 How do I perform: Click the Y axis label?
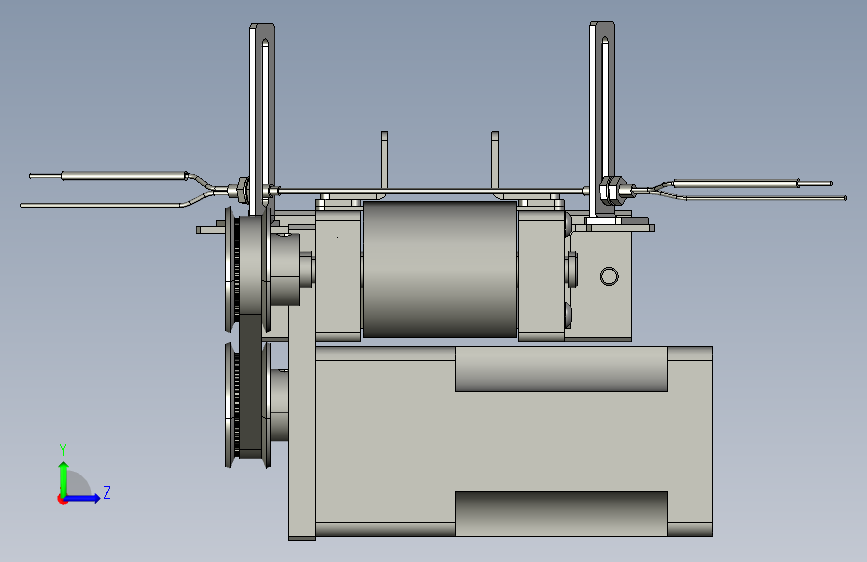63,449
